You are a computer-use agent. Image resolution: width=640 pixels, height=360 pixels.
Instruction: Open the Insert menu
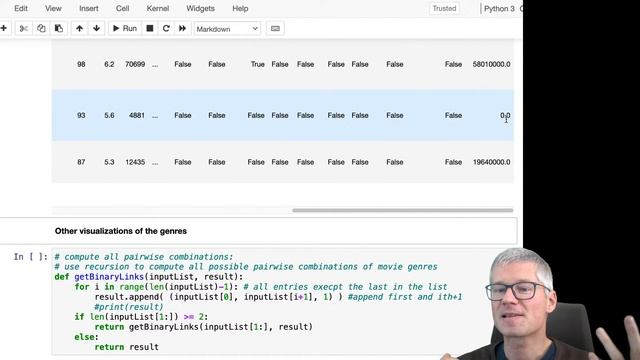tap(89, 8)
